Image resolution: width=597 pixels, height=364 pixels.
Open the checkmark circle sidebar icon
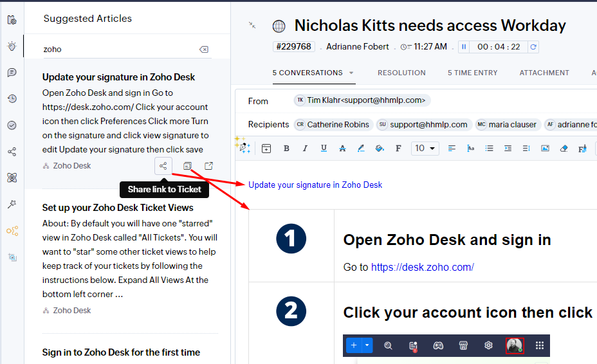12,125
